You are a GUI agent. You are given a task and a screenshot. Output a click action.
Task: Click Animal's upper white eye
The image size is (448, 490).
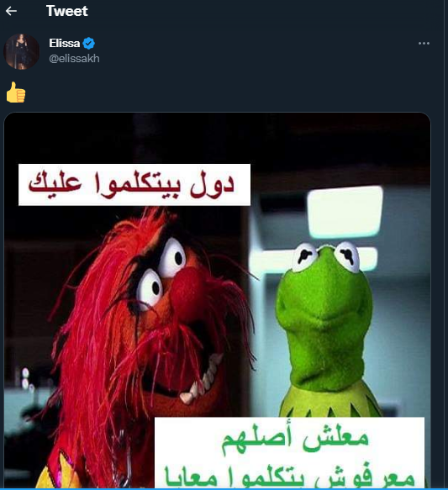172,258
